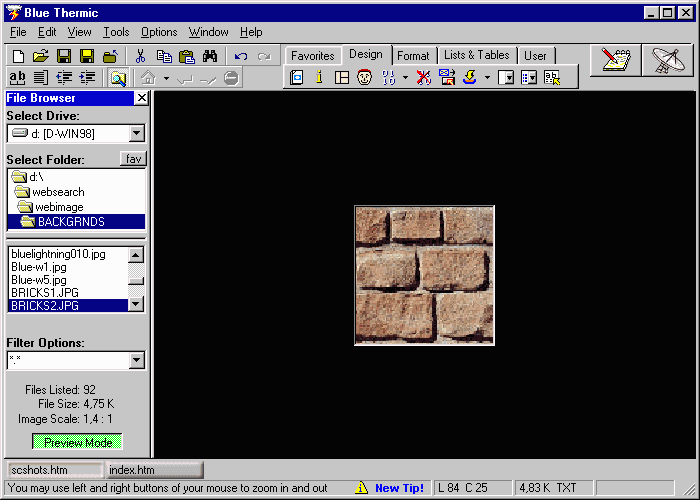Click the frames layout icon
Image resolution: width=700 pixels, height=500 pixels.
(x=342, y=77)
